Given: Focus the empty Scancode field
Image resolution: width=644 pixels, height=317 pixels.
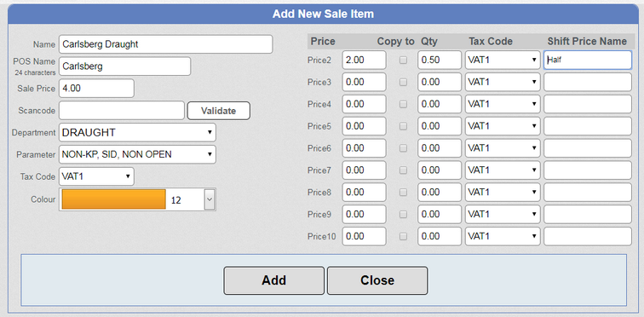Looking at the screenshot, I should tap(122, 111).
